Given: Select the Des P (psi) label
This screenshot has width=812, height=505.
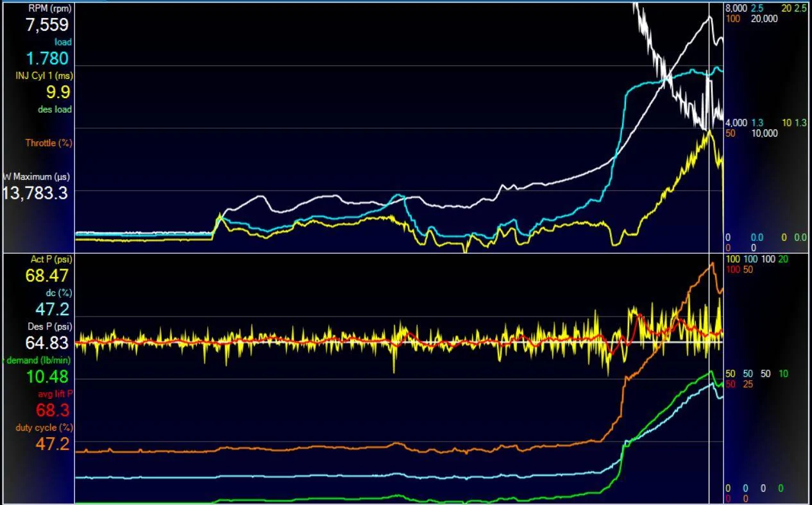Looking at the screenshot, I should tap(50, 327).
